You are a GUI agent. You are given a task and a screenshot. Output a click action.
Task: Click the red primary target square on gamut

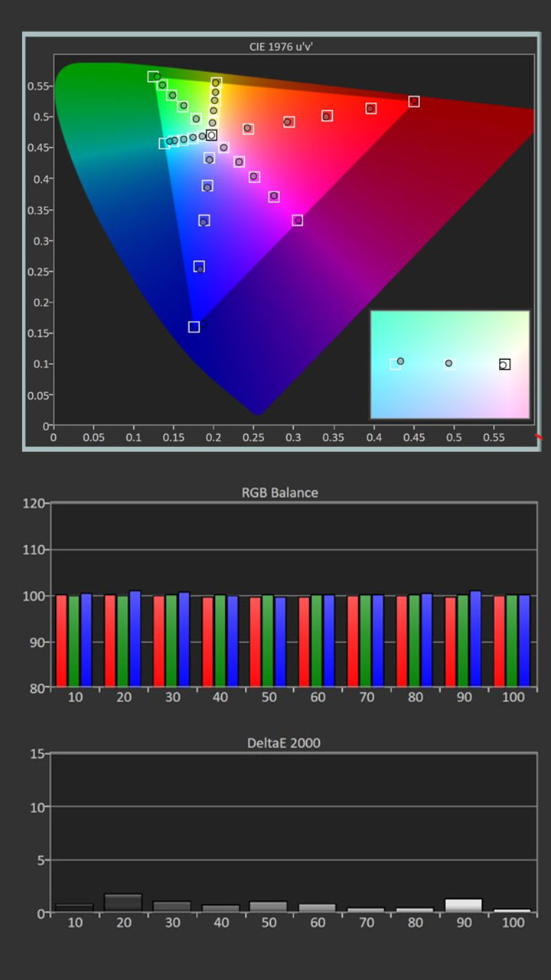point(414,101)
